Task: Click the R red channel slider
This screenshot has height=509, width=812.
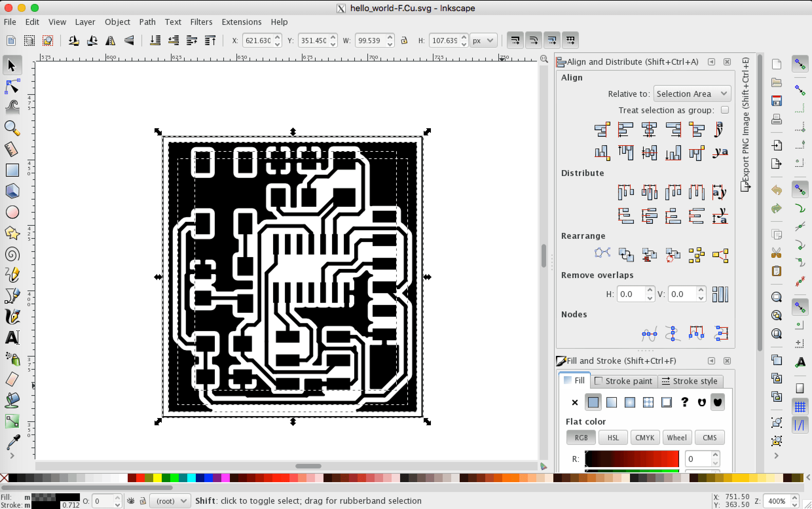Action: pyautogui.click(x=632, y=459)
